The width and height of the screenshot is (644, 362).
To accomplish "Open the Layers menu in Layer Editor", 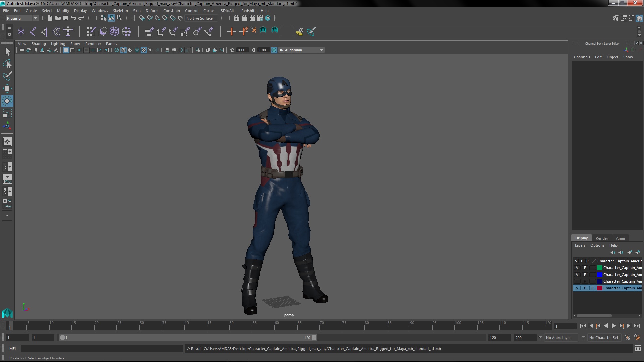I will [x=580, y=245].
